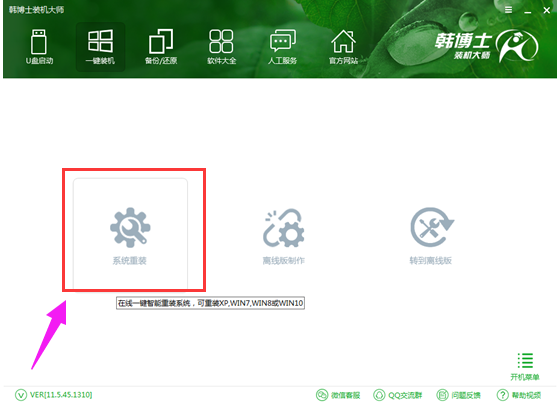Viewport: 557px width, 405px height.
Task: Close the 韩博士装机大师 window
Action: (547, 11)
